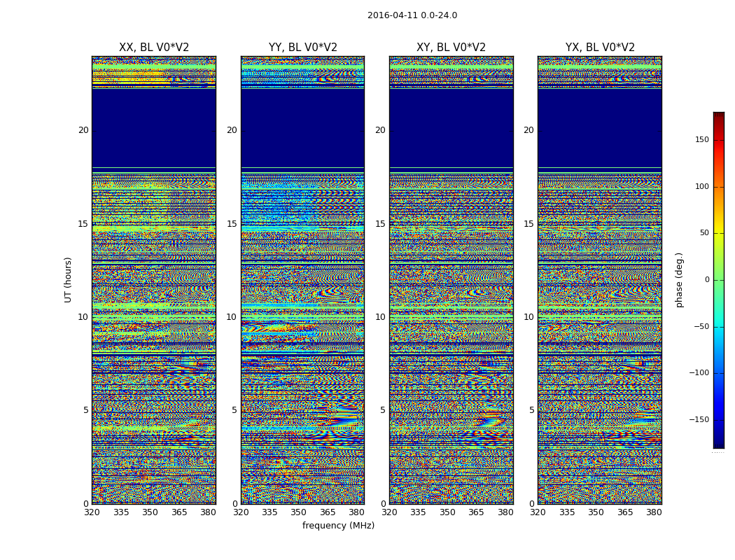The image size is (735, 560).
Task: Click the 20 hour tick of XX panel
Action: tap(83, 130)
